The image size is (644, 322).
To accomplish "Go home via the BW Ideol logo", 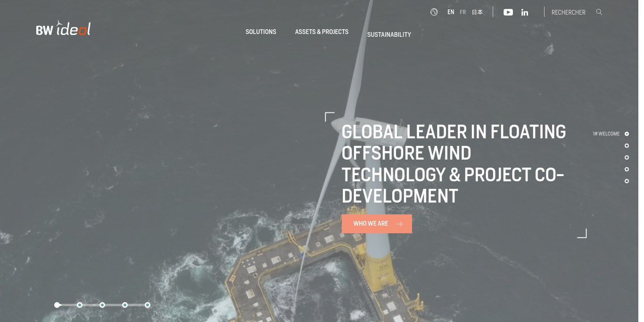I will (63, 28).
